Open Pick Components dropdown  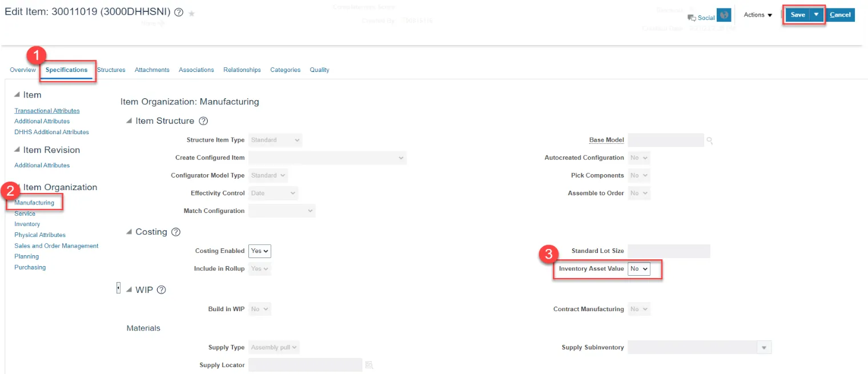pyautogui.click(x=639, y=175)
